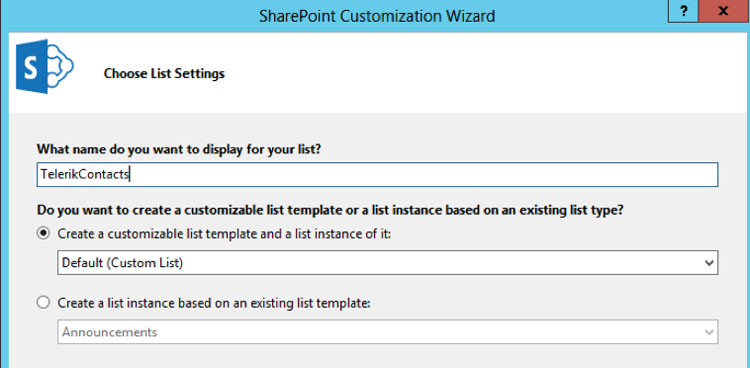Expand the Default (Custom List) dropdown arrow

tap(708, 263)
